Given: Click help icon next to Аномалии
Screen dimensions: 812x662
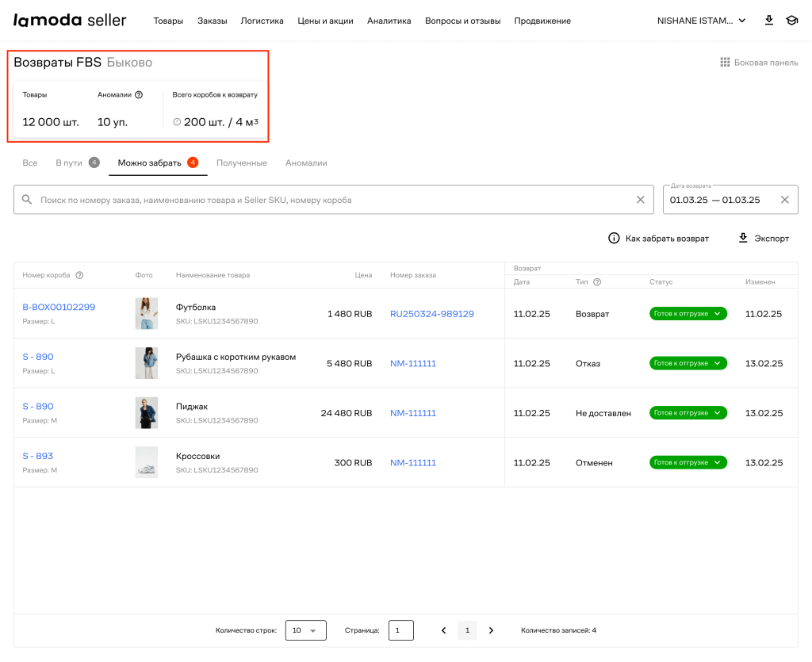Looking at the screenshot, I should [x=139, y=94].
